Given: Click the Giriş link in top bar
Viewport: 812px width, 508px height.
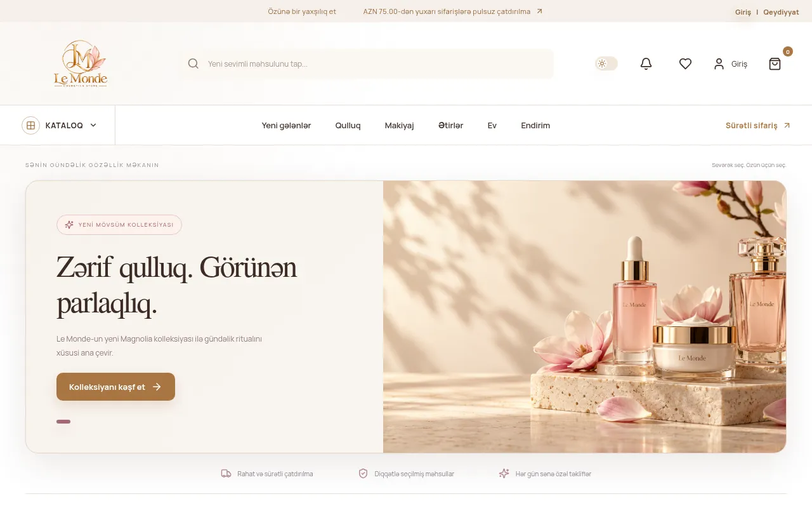Looking at the screenshot, I should (743, 12).
